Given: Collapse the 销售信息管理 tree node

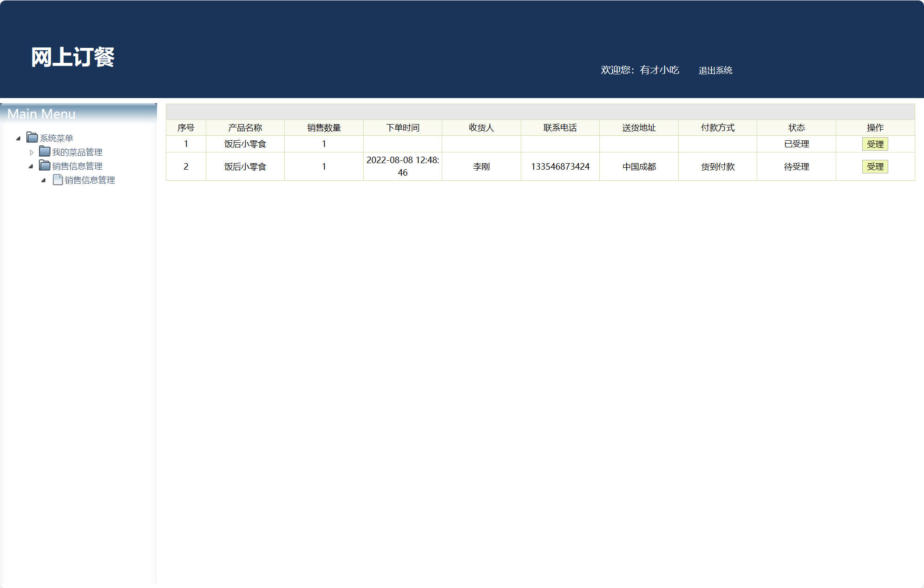Looking at the screenshot, I should (31, 166).
